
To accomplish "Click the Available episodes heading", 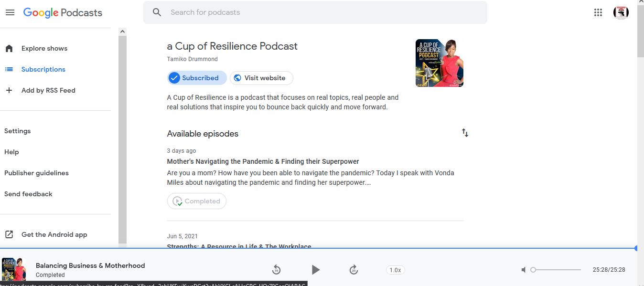I will (x=203, y=134).
